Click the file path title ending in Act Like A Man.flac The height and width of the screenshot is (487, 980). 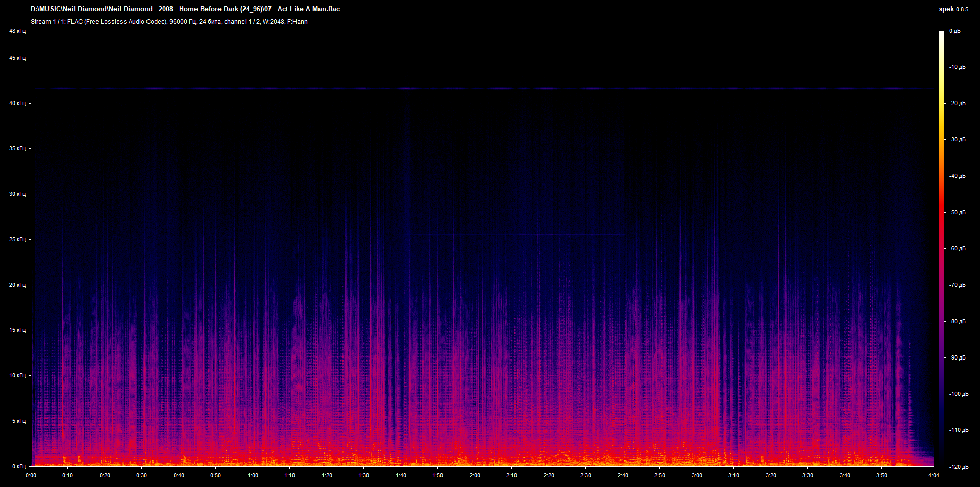pos(185,9)
